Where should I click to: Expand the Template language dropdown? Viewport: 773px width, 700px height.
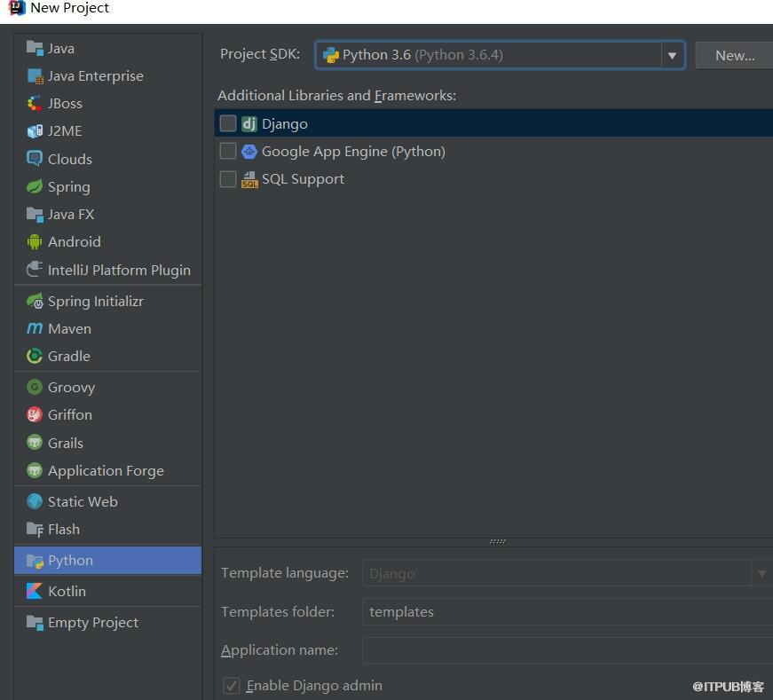[761, 573]
